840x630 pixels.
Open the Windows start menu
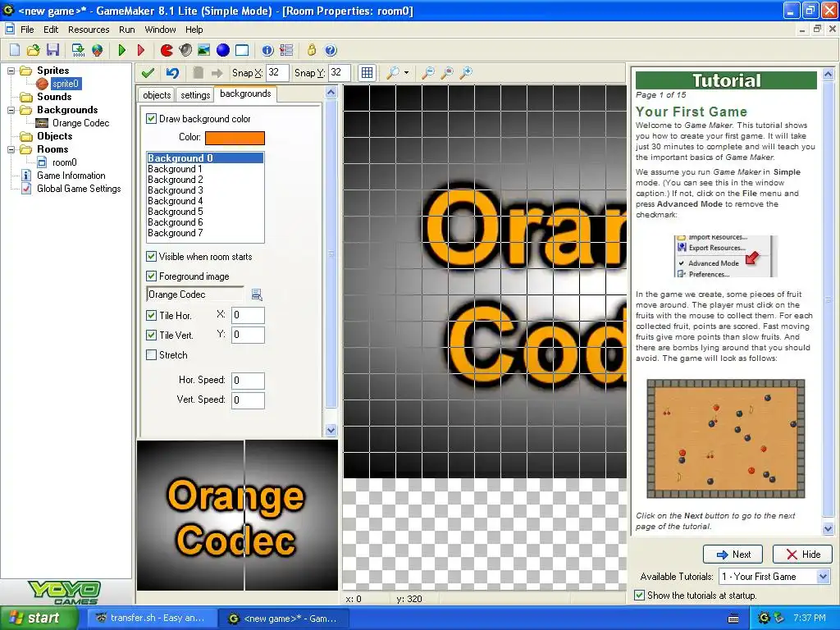point(39,619)
